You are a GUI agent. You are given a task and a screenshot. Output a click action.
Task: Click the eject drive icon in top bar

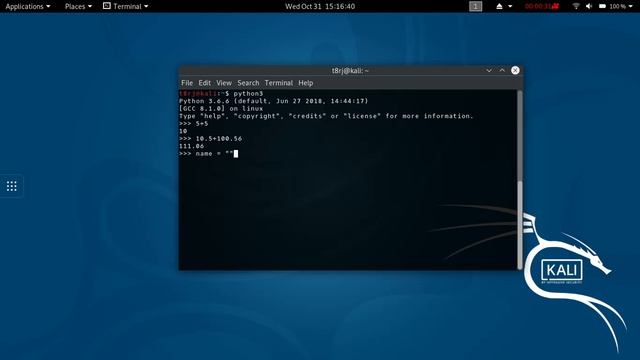(x=499, y=6)
